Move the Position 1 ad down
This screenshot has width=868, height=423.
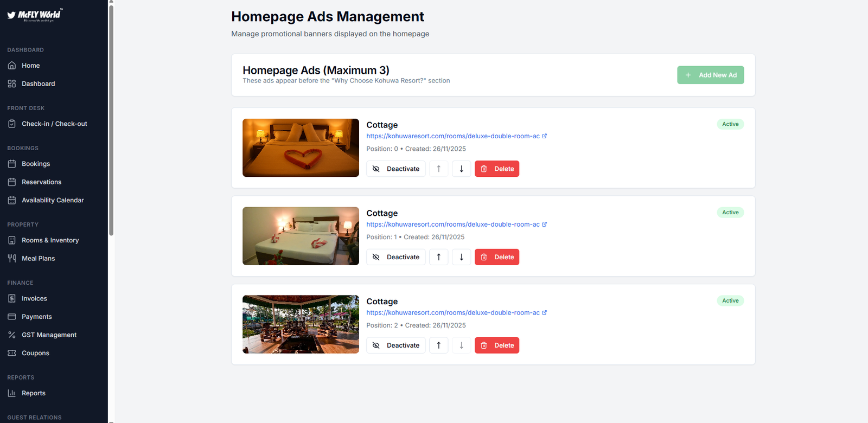click(x=462, y=257)
